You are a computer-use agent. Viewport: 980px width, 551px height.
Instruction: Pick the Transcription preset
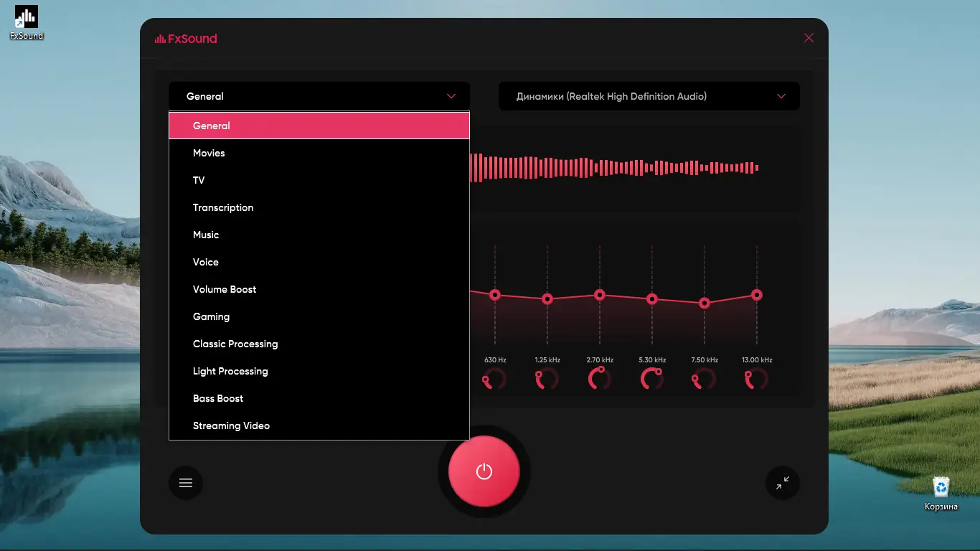pyautogui.click(x=319, y=207)
